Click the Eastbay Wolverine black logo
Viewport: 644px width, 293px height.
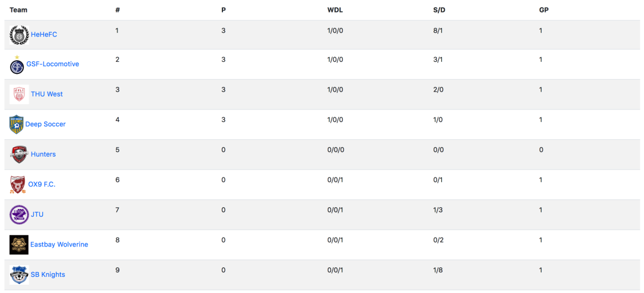[x=19, y=245]
